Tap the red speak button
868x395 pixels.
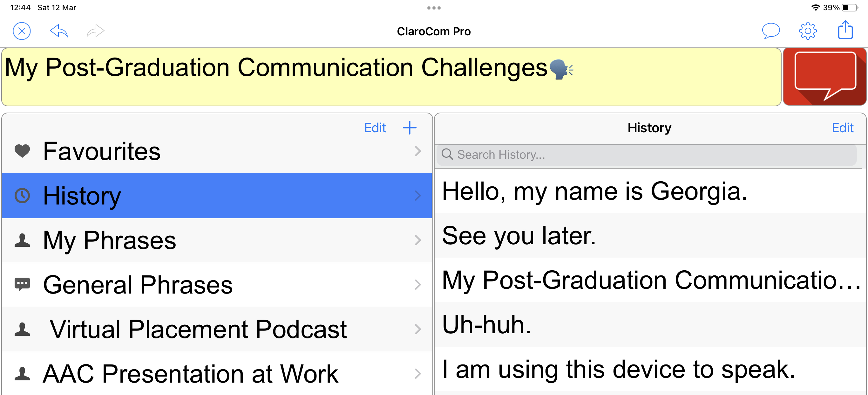tap(824, 77)
